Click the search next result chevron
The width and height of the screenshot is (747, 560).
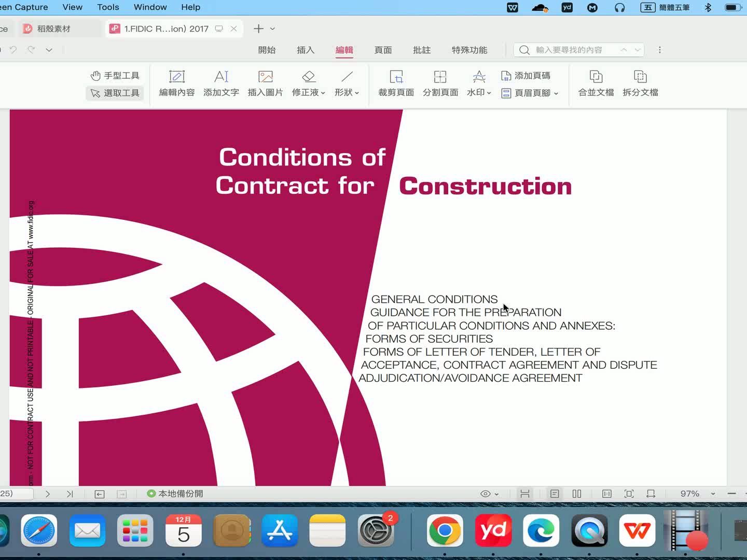coord(638,50)
